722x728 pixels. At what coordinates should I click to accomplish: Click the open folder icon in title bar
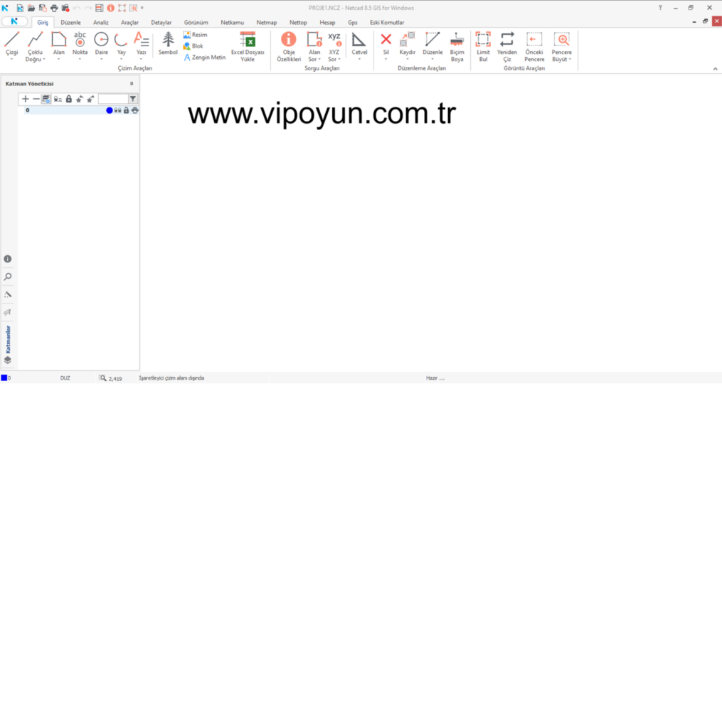pos(31,8)
